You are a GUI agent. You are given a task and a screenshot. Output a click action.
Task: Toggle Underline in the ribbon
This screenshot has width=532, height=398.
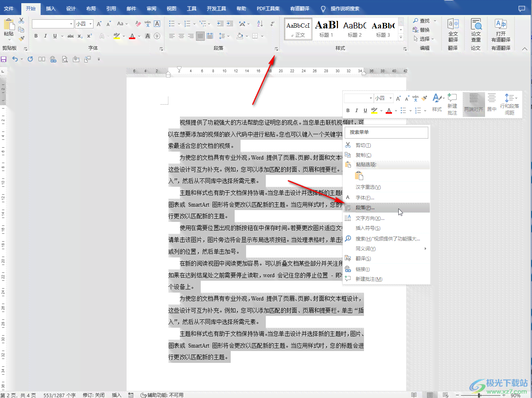[55, 36]
